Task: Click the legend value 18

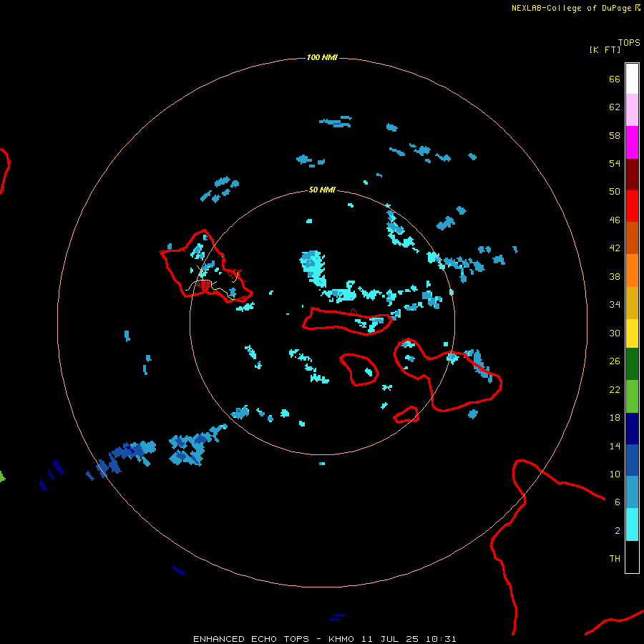Action: click(x=615, y=418)
